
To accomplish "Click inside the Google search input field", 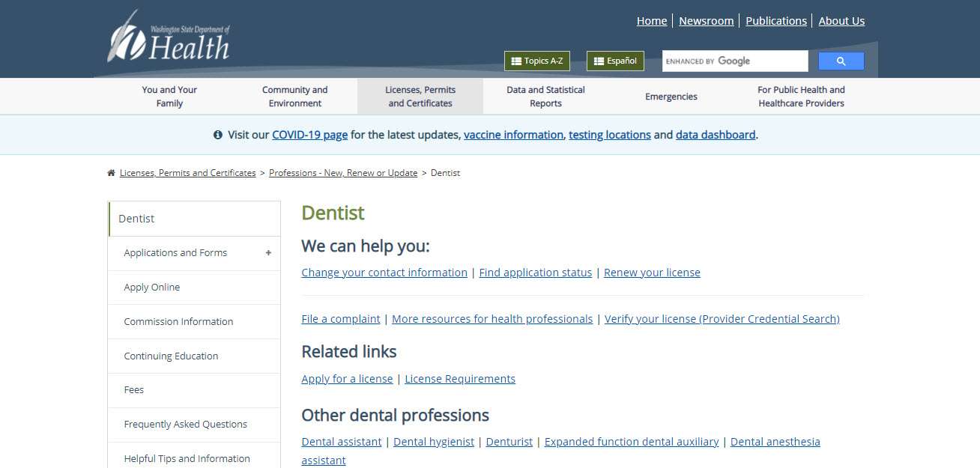I will [734, 61].
